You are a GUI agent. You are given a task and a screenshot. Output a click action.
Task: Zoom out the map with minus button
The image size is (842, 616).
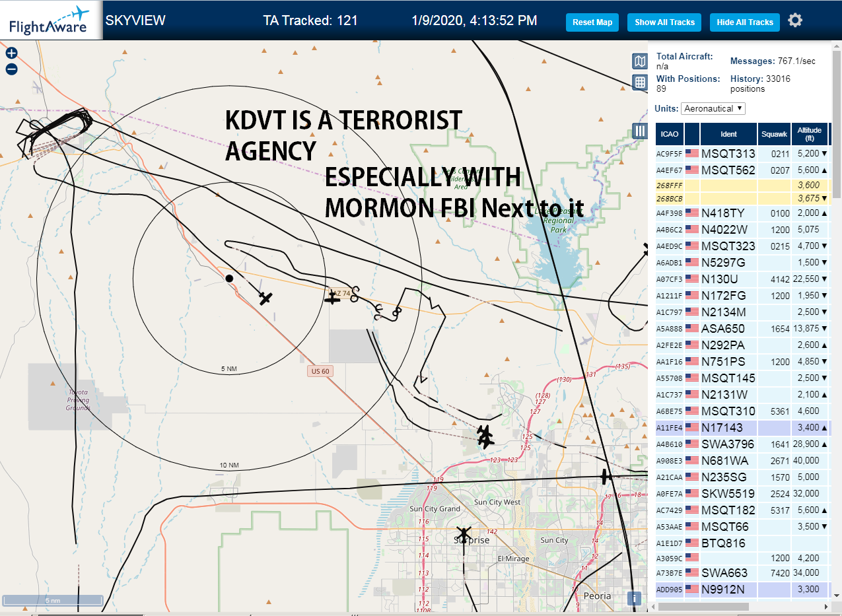(11, 69)
